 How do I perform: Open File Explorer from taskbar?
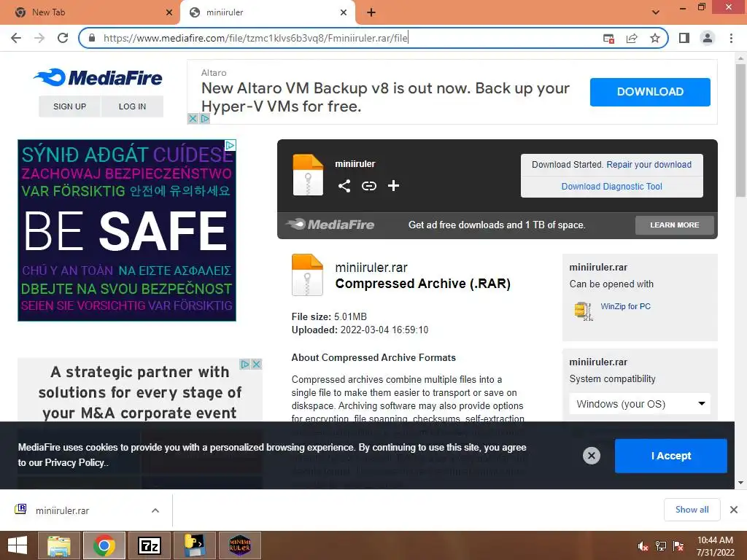(59, 545)
